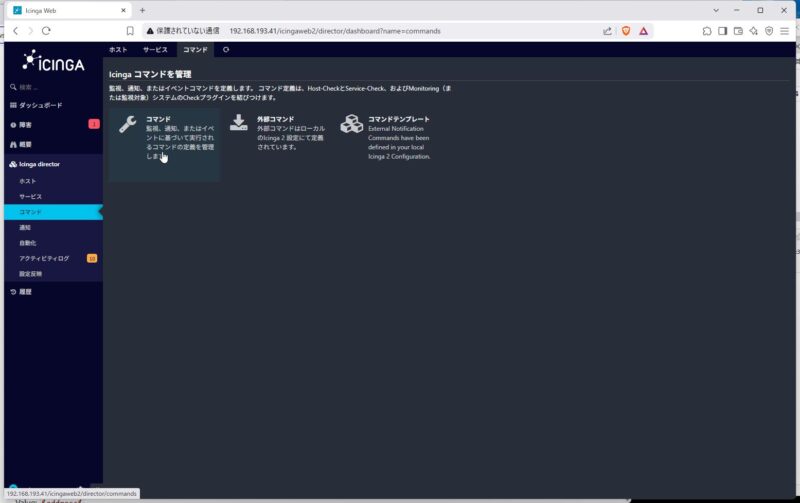Screen dimensions: 800x503
Task: Click the refresh icon beside the コマンド tab
Action: pyautogui.click(x=226, y=49)
